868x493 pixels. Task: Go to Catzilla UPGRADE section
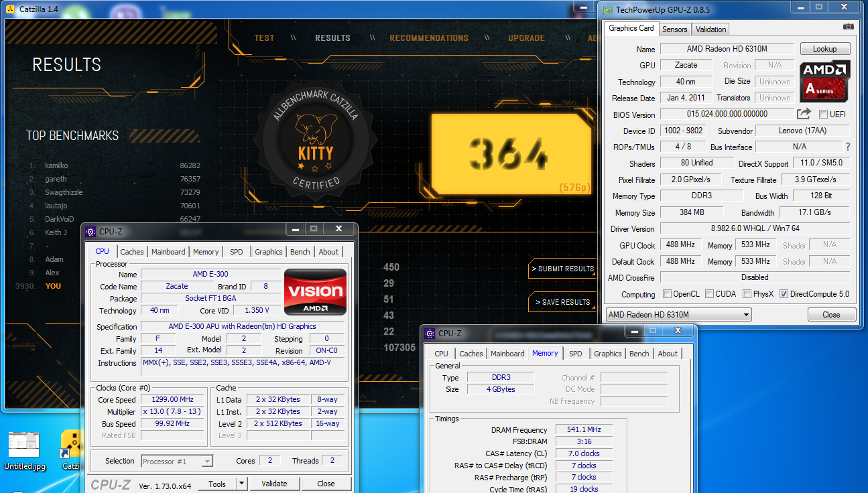tap(526, 38)
